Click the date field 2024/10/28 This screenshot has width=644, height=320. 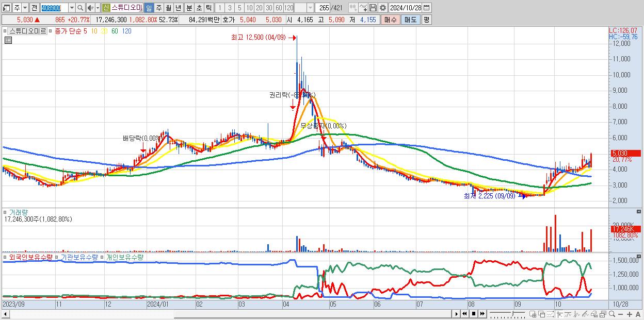(406, 8)
